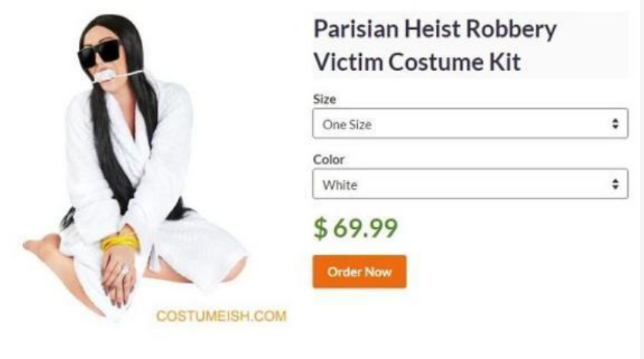Open the Size dropdown
The image size is (644, 359).
tap(470, 124)
